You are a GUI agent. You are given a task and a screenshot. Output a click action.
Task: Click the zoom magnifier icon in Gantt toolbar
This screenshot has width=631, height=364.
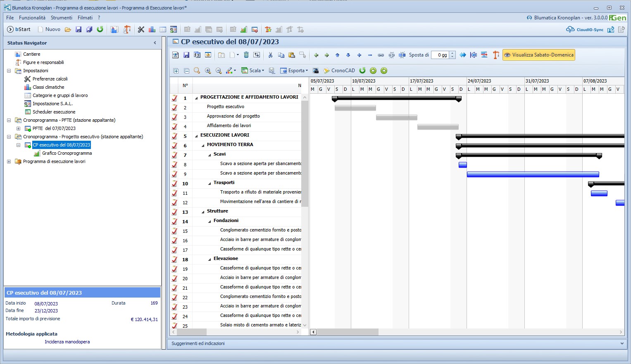coord(197,71)
